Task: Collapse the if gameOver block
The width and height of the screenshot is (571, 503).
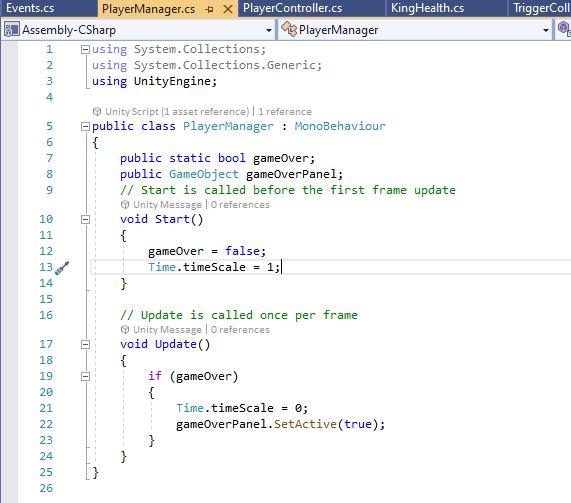Action: tap(85, 376)
